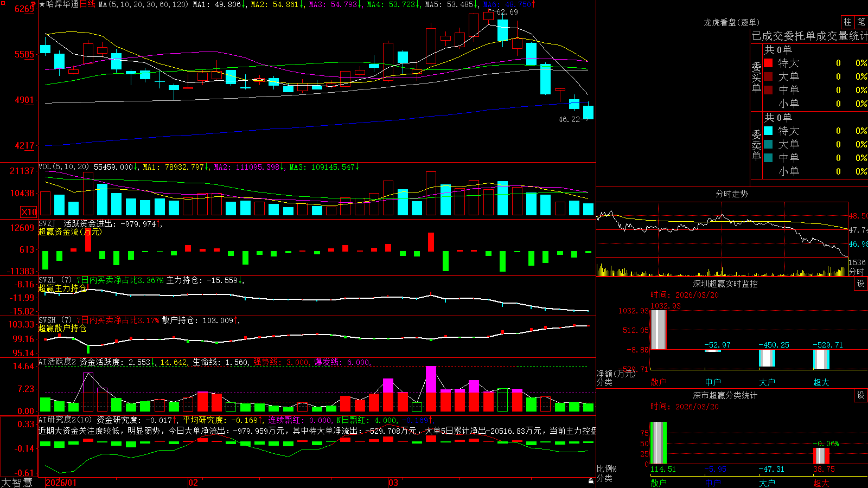The width and height of the screenshot is (868, 488).
Task: Select the 中户 bar showing -52.97
Action: tap(713, 351)
